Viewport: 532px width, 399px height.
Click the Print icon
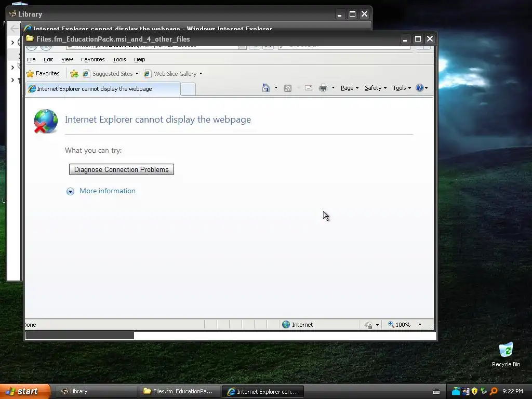[323, 88]
